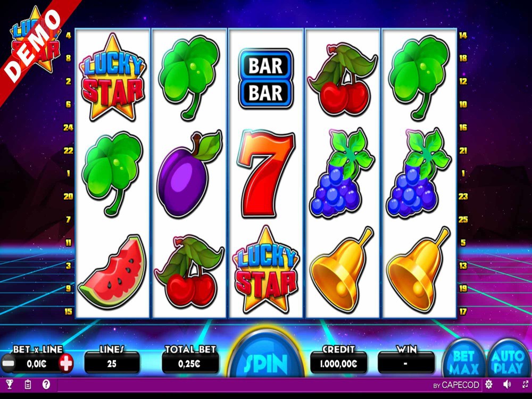The width and height of the screenshot is (532, 399).
Task: Mute sound with the speaker icon
Action: pos(507,385)
